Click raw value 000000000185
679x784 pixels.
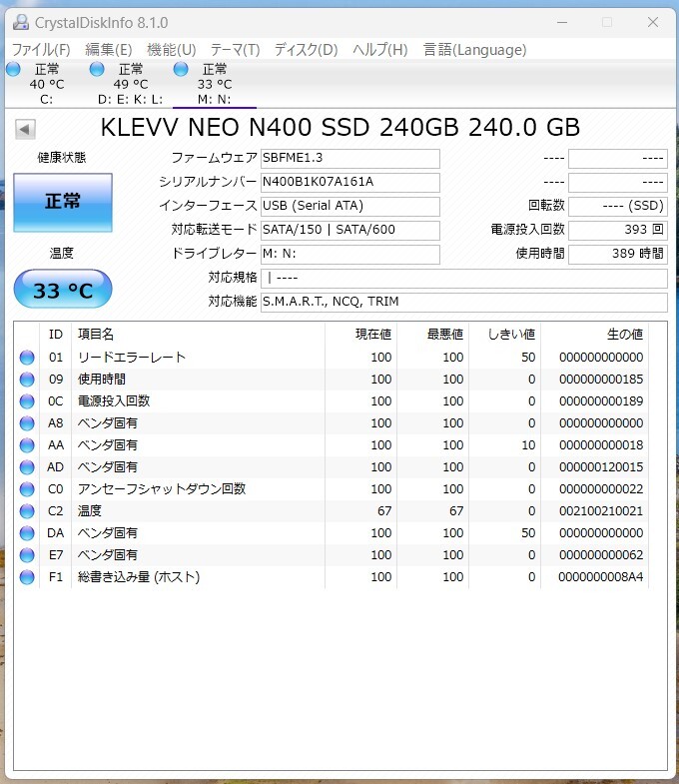coord(601,380)
